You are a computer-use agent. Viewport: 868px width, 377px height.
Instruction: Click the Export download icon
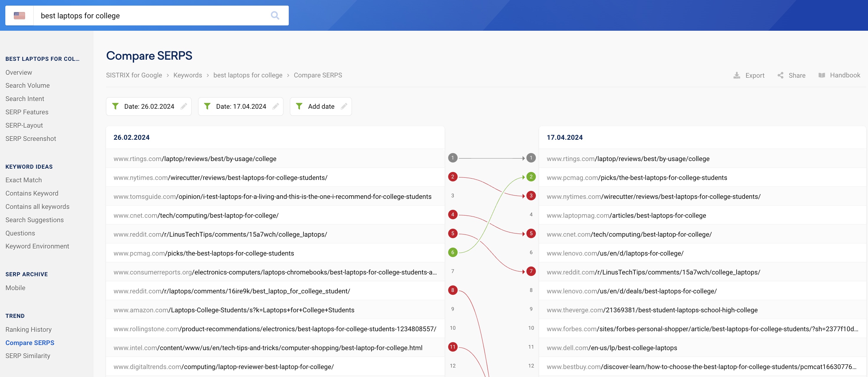tap(737, 75)
